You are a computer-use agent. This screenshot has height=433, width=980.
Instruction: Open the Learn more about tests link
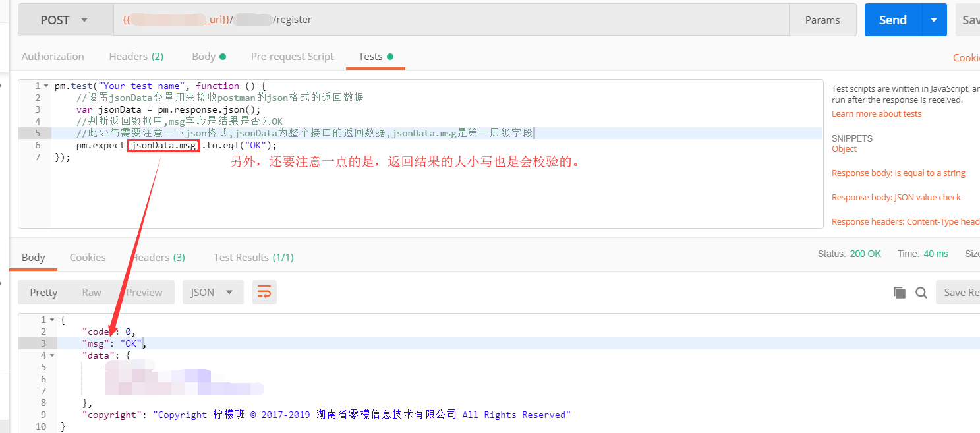[876, 113]
